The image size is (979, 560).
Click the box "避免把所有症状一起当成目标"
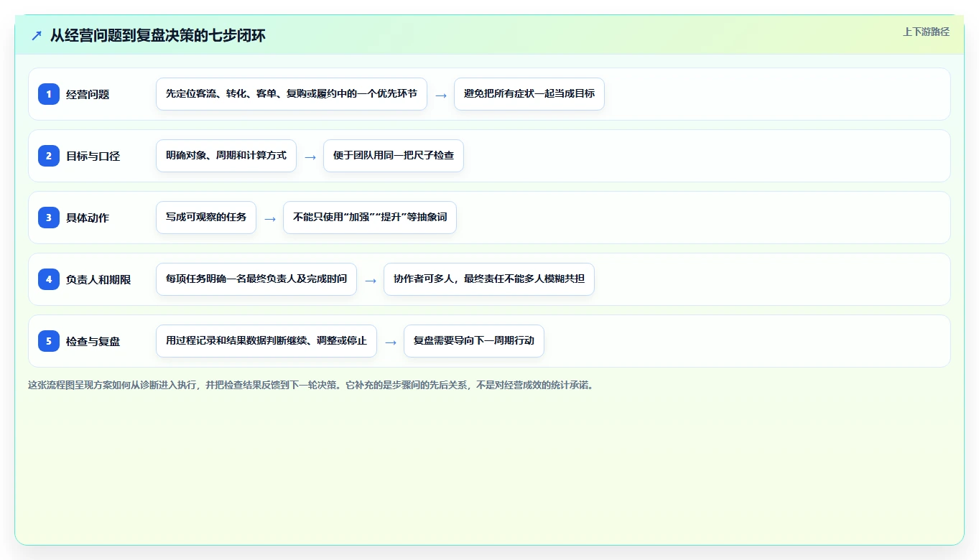tap(529, 94)
